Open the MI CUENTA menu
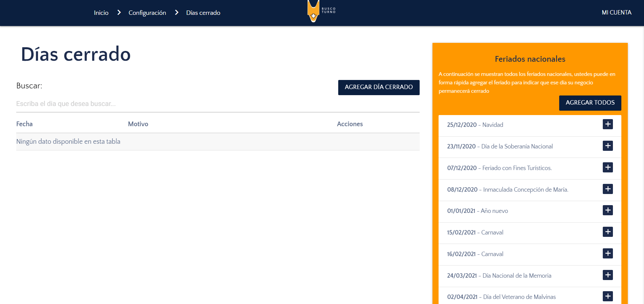The height and width of the screenshot is (304, 644). click(x=616, y=12)
